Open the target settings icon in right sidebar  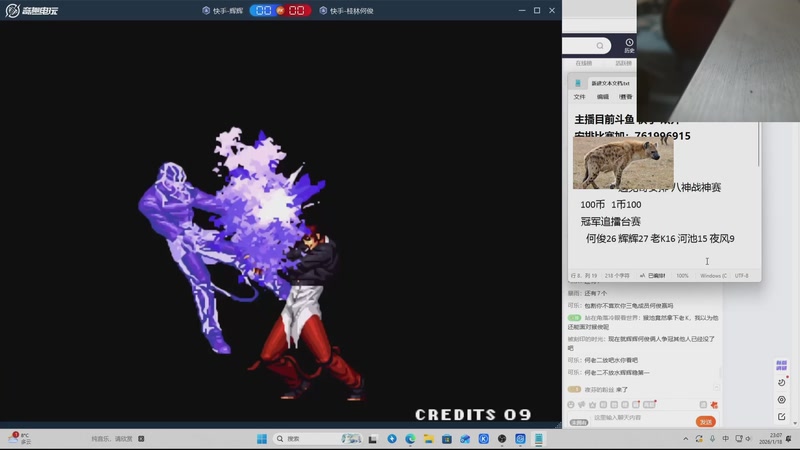tap(782, 399)
